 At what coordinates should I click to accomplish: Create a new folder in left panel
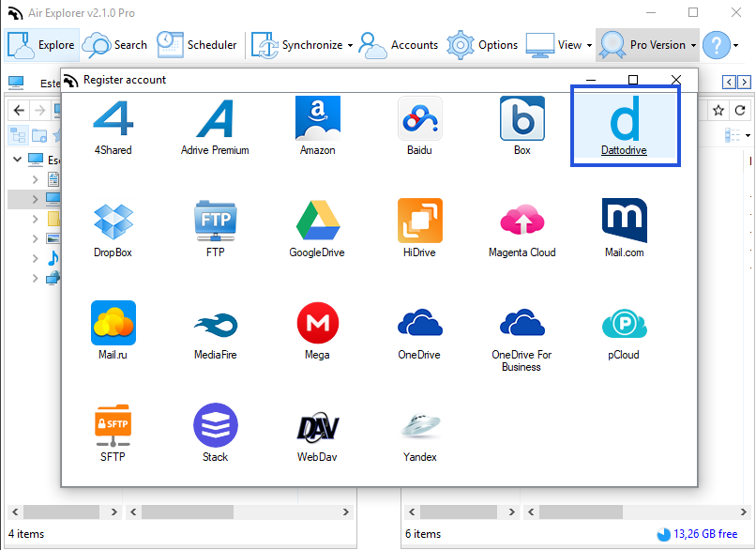pos(39,135)
